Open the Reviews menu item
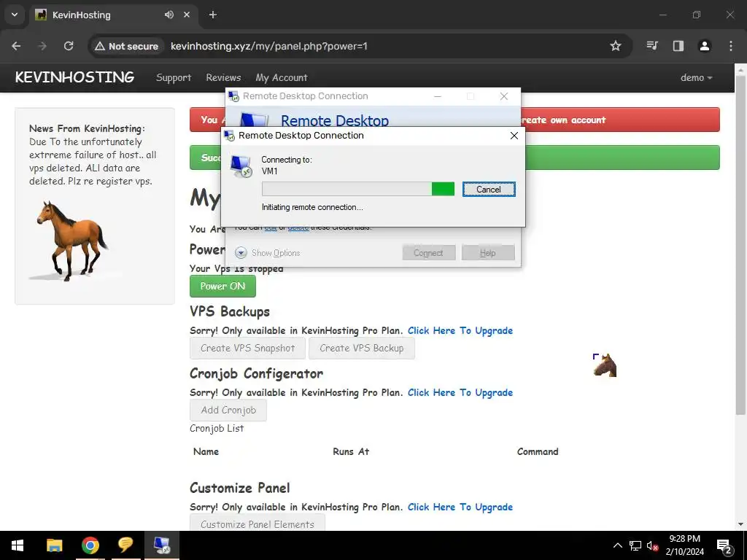Image resolution: width=747 pixels, height=560 pixels. tap(223, 77)
